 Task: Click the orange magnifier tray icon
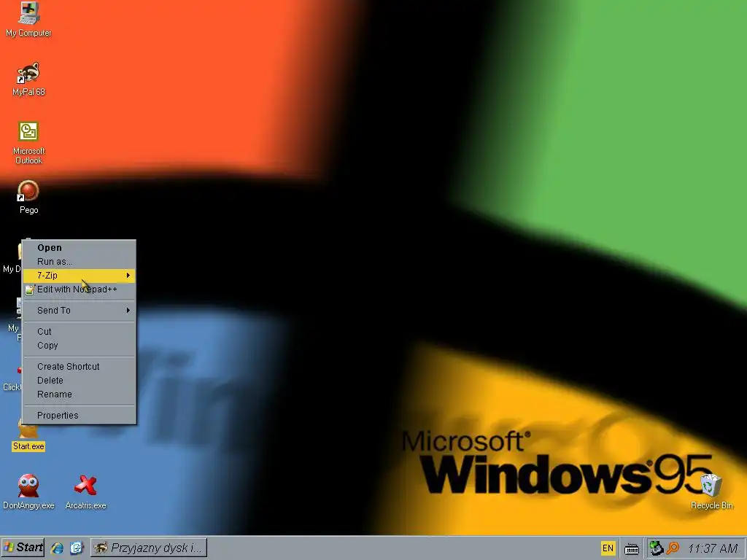(673, 548)
